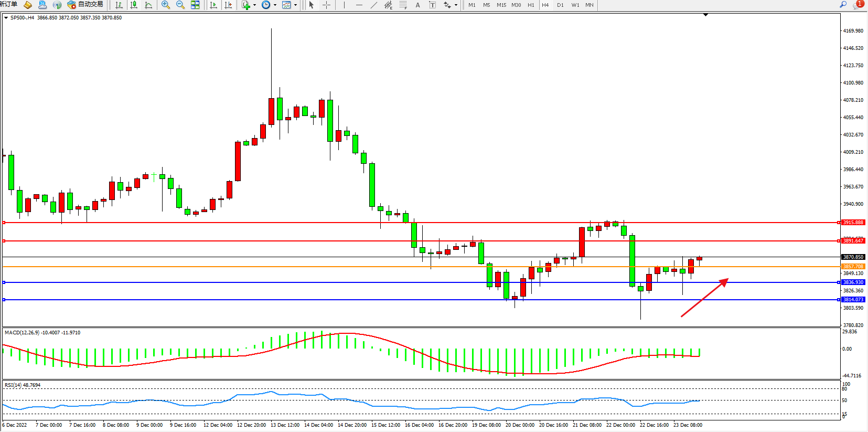Click the red 3915.888 price level label
The width and height of the screenshot is (868, 432).
[853, 223]
